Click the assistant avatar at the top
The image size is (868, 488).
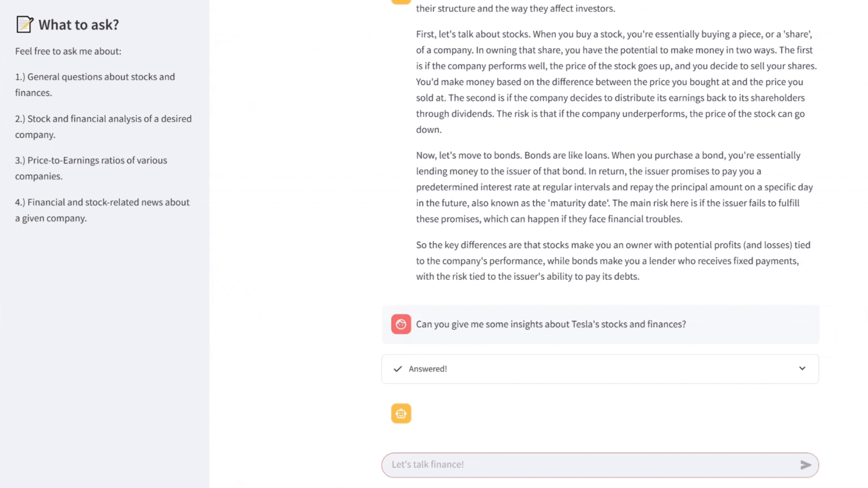click(401, 2)
